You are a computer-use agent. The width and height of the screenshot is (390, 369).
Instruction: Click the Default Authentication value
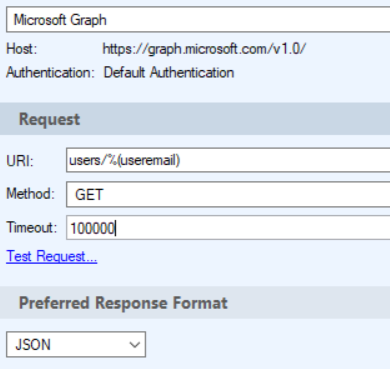[x=169, y=72]
